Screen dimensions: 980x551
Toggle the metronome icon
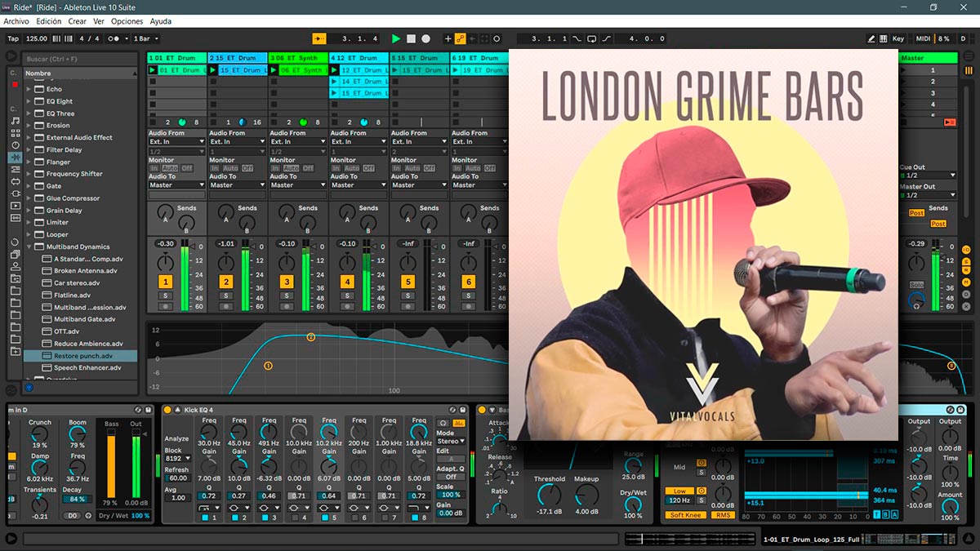[114, 38]
